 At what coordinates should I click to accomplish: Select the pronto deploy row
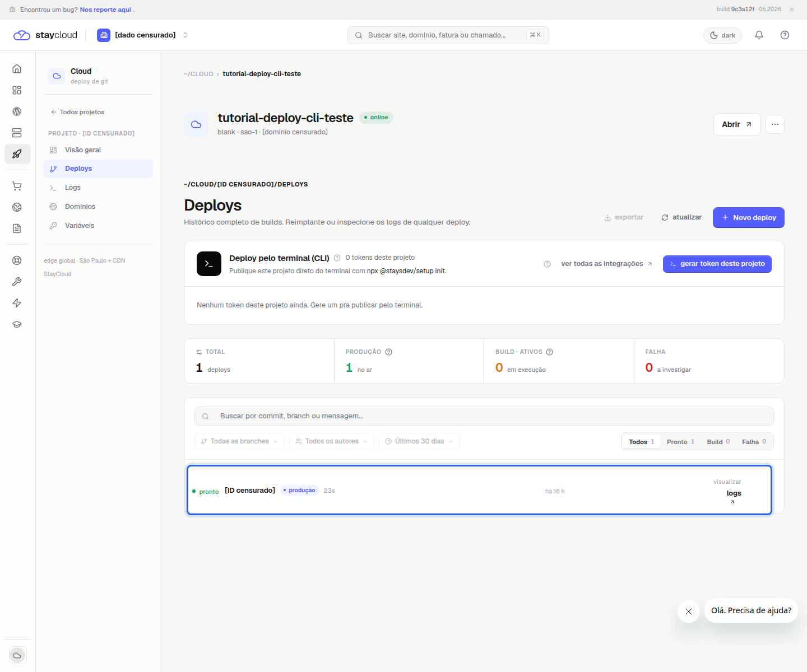click(x=480, y=490)
